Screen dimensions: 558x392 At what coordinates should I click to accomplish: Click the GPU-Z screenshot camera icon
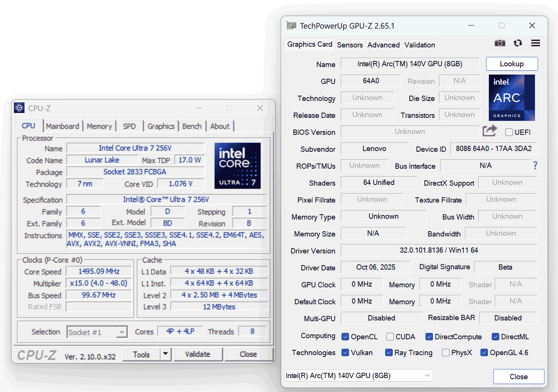[500, 43]
